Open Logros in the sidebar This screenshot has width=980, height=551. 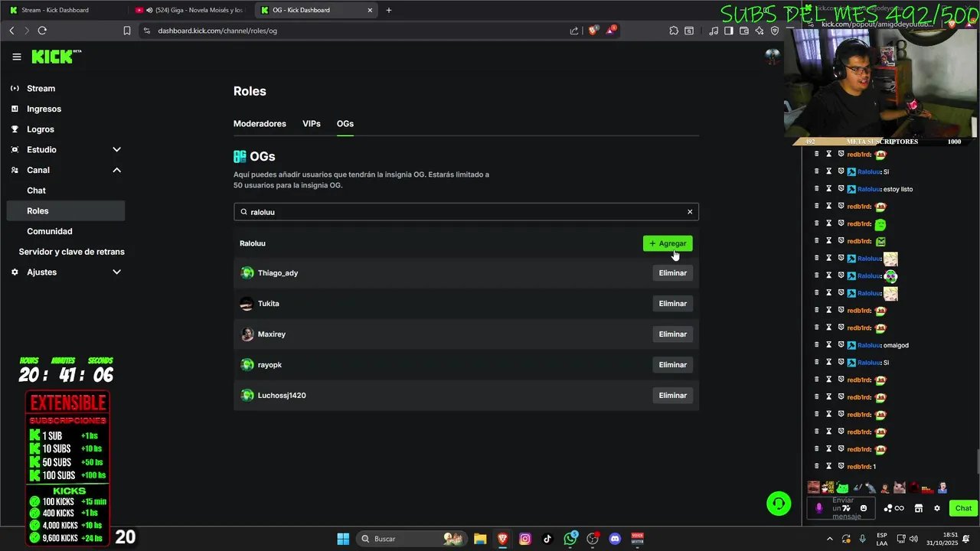click(41, 129)
